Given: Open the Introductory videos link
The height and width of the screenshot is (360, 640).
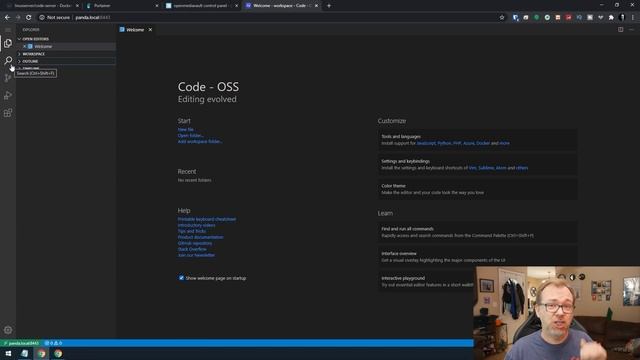Looking at the screenshot, I should [196, 225].
